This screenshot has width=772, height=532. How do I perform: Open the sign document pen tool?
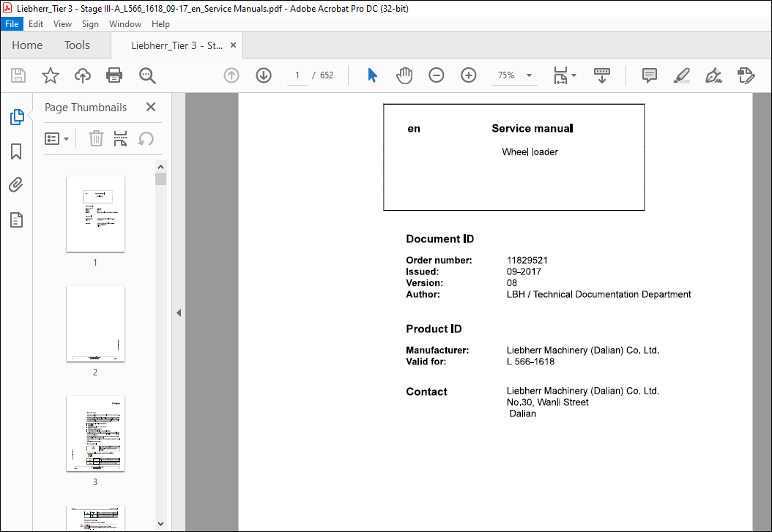point(713,75)
